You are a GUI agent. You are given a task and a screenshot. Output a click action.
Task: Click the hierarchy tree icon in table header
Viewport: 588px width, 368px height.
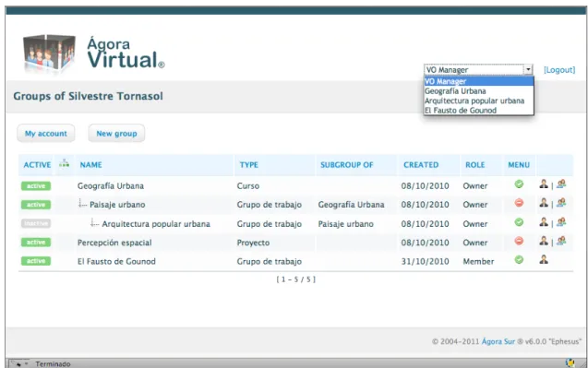[64, 163]
